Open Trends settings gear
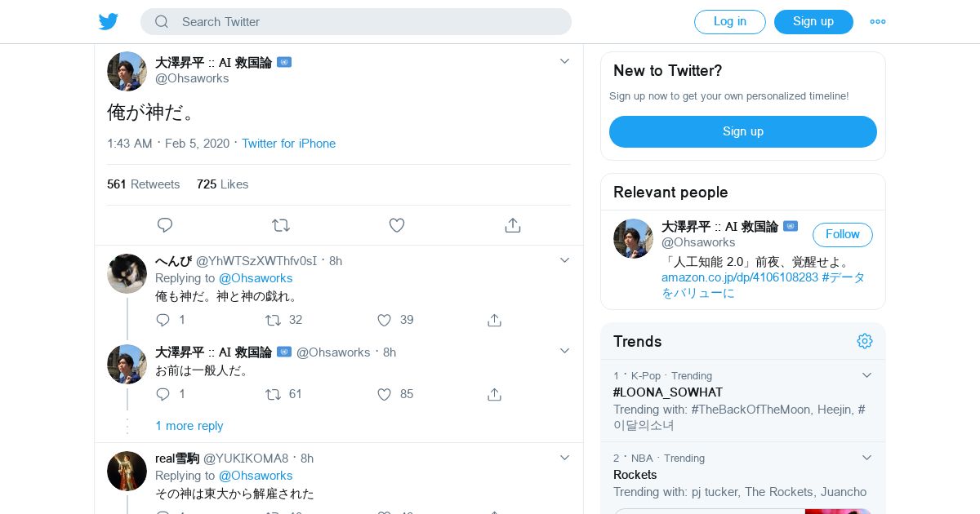This screenshot has height=514, width=980. coord(865,341)
